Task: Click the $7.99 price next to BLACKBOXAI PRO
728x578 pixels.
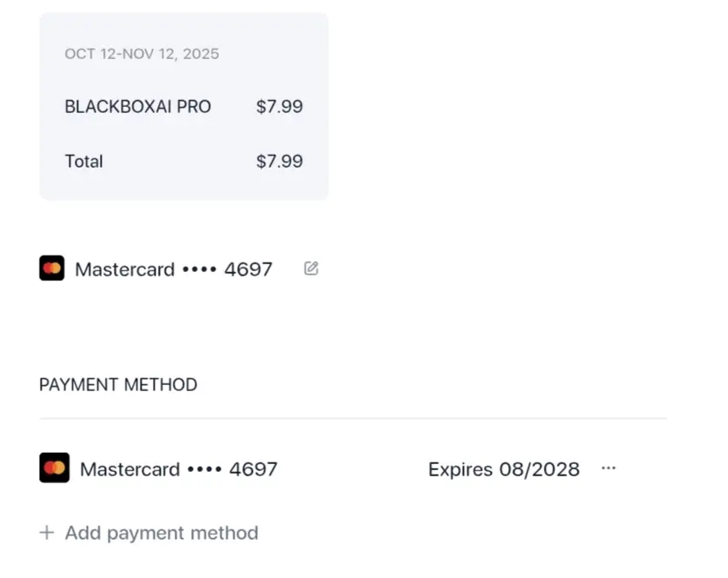Action: pos(280,107)
